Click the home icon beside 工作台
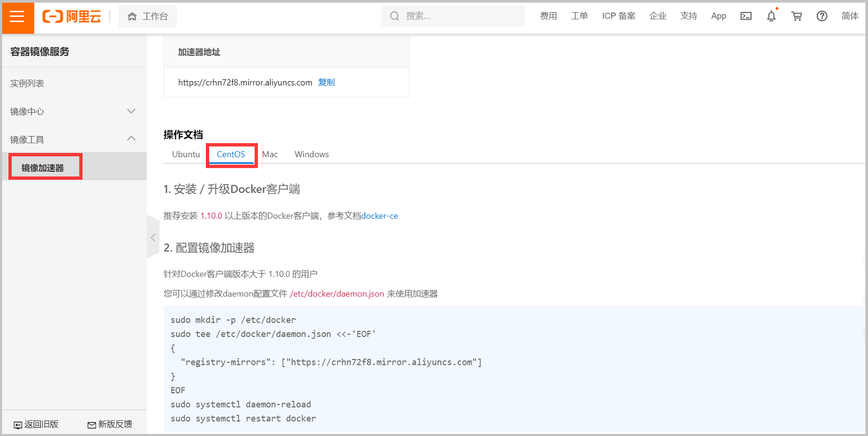 pyautogui.click(x=132, y=17)
